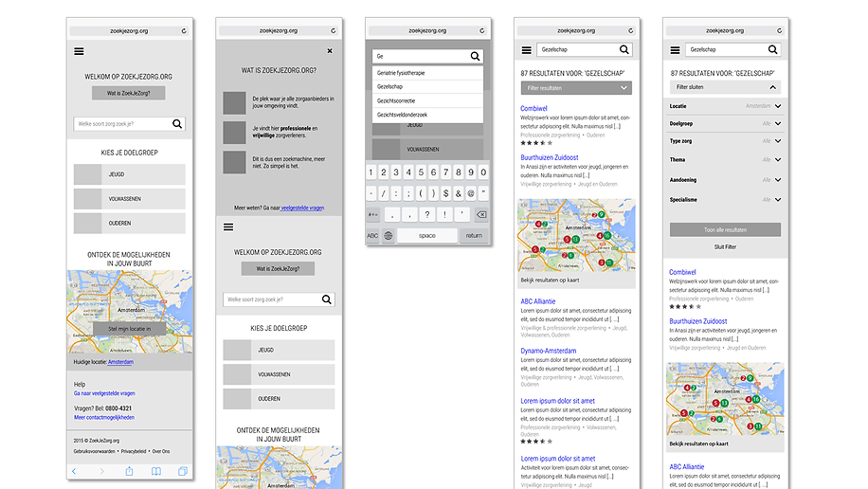The height and width of the screenshot is (489, 868).
Task: Open the 'Combiwel' result under 'Filter resultaten'
Action: (x=533, y=109)
